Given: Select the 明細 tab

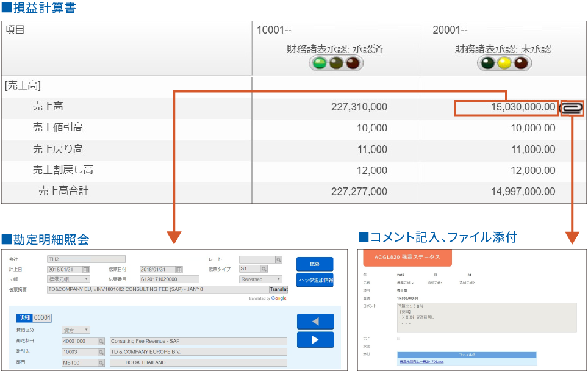Looking at the screenshot, I should (24, 317).
